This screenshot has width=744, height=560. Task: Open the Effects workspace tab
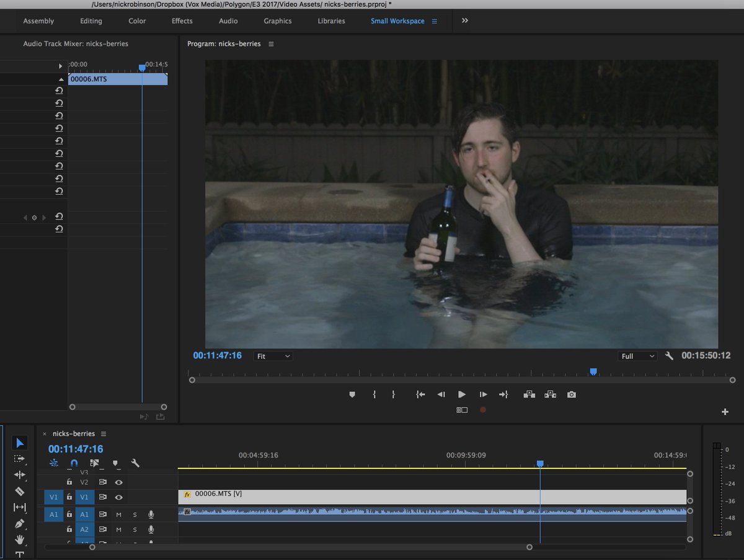[x=182, y=21]
